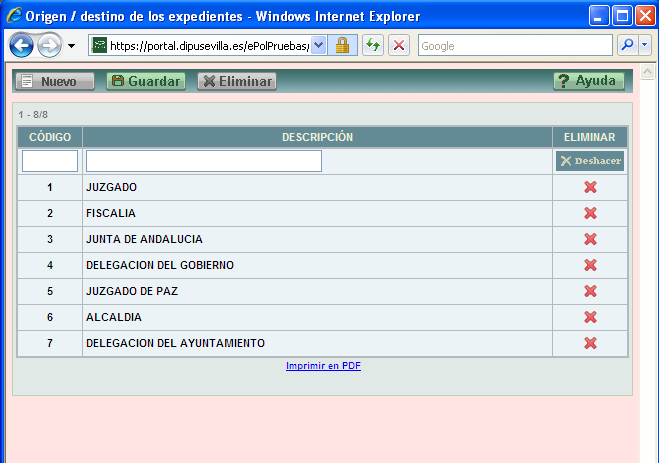This screenshot has height=463, width=659.
Task: Open the recent pages dropdown arrow
Action: pos(71,45)
